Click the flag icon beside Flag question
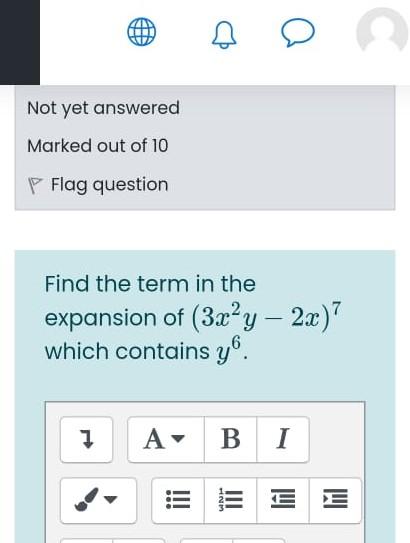 coord(35,186)
